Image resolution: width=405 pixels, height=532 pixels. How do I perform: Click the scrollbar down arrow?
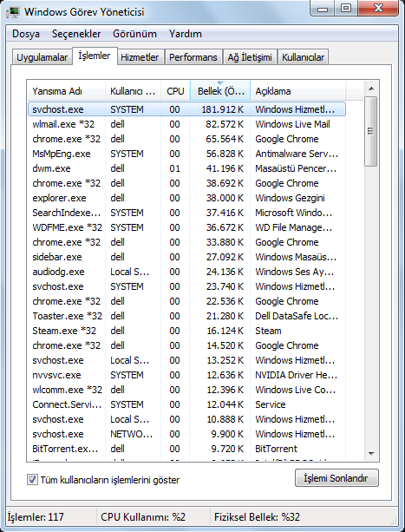[x=371, y=453]
